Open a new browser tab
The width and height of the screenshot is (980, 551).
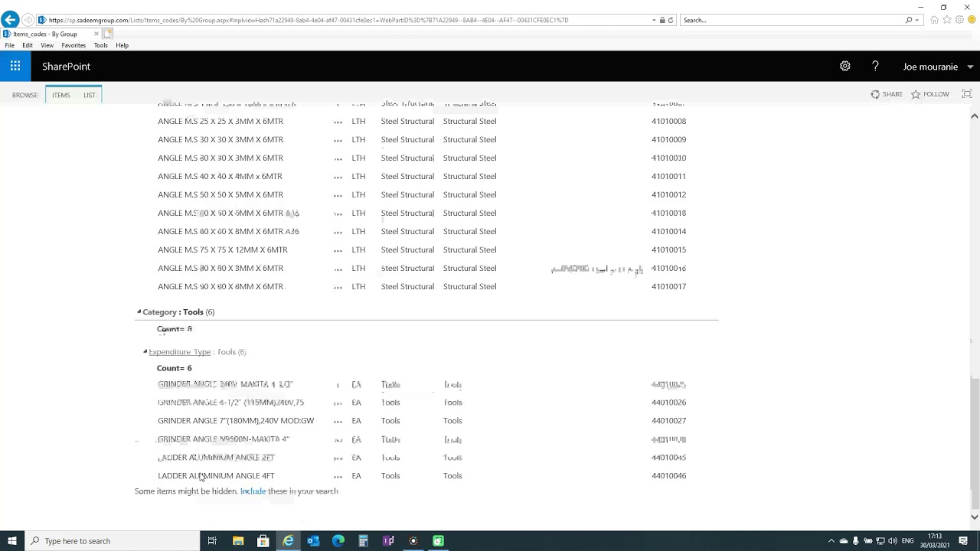click(108, 34)
